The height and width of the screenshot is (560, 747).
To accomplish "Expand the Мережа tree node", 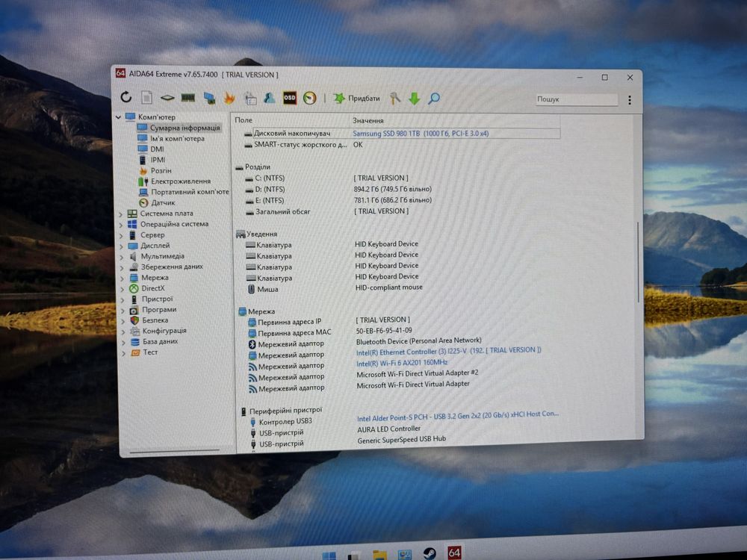I will click(x=123, y=279).
